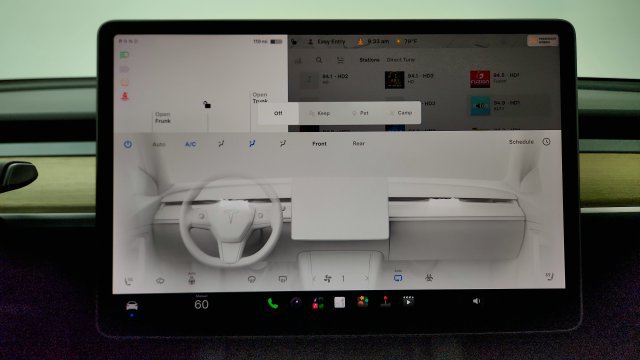Tap the front passenger airbag indicator
The width and height of the screenshot is (640, 360).
(x=542, y=40)
